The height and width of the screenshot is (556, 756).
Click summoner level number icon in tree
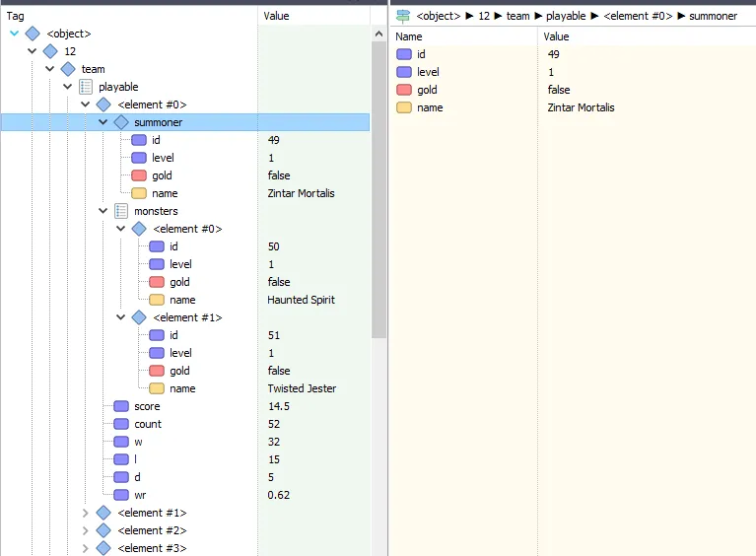[139, 158]
